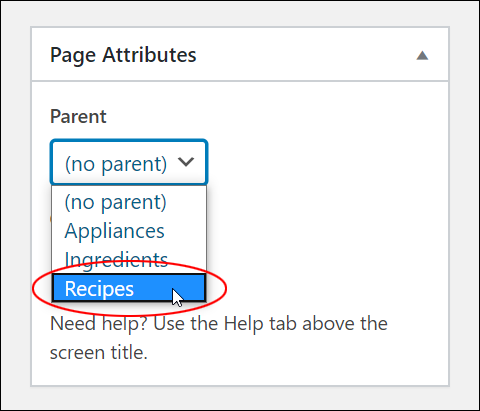The image size is (480, 411).
Task: Open the Parent select box
Action: pos(129,162)
